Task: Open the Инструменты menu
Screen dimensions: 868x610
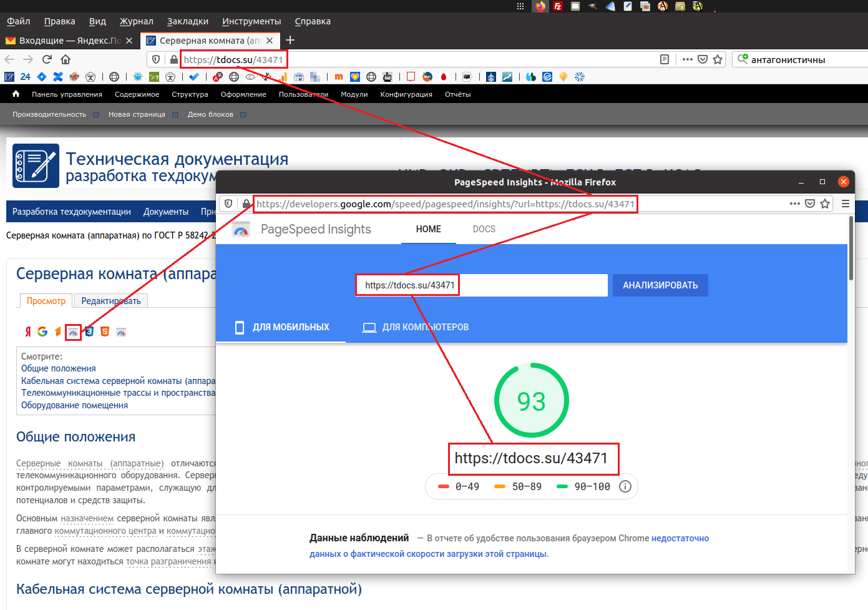Action: coord(251,21)
